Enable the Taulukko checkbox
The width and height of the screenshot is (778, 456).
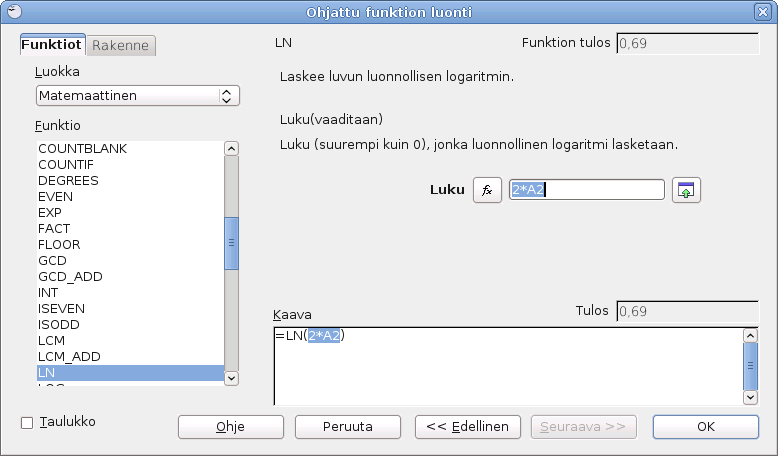pos(27,423)
